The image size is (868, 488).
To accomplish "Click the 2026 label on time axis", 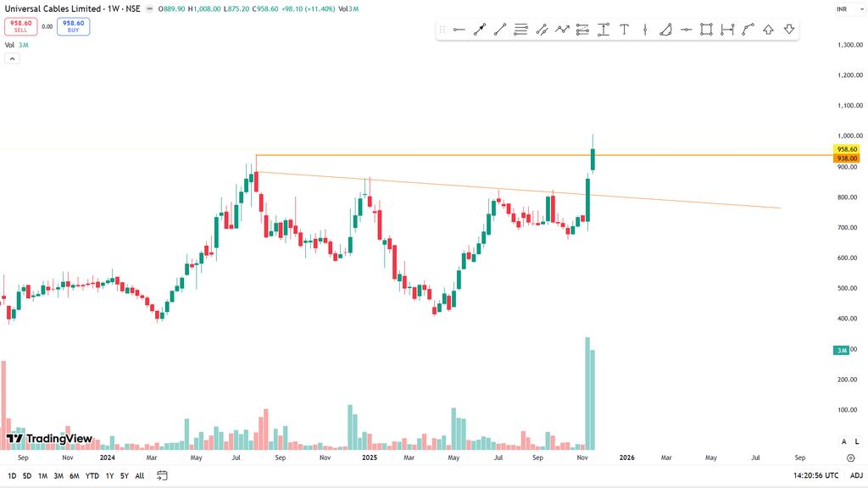I will point(626,457).
